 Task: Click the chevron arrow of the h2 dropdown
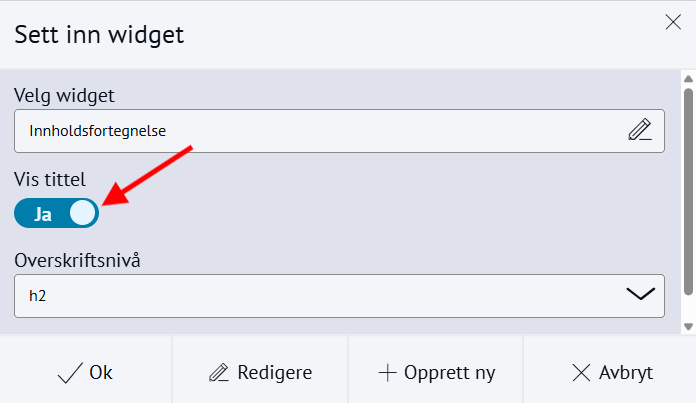coord(639,294)
